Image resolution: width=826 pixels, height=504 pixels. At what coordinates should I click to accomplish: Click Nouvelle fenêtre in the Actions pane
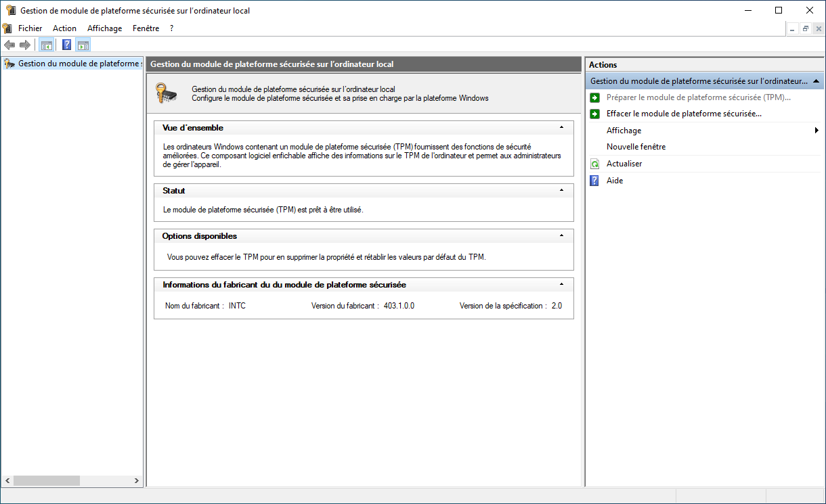pyautogui.click(x=636, y=147)
